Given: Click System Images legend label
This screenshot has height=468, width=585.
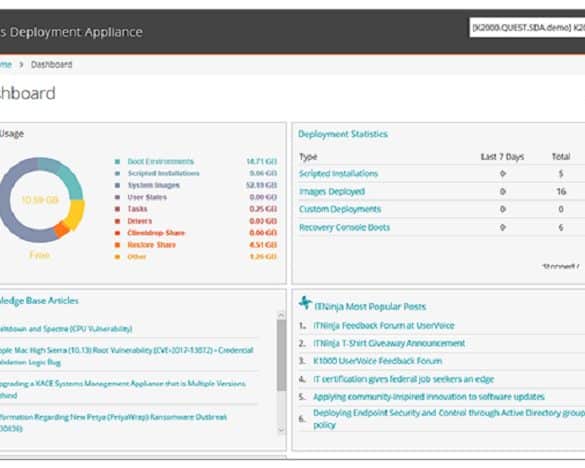Looking at the screenshot, I should pos(154,185).
